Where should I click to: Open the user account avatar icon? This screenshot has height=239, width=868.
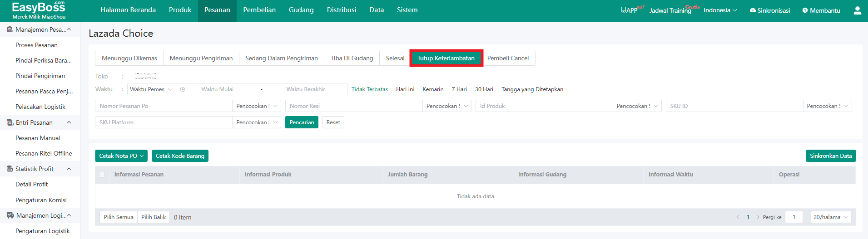click(x=857, y=10)
